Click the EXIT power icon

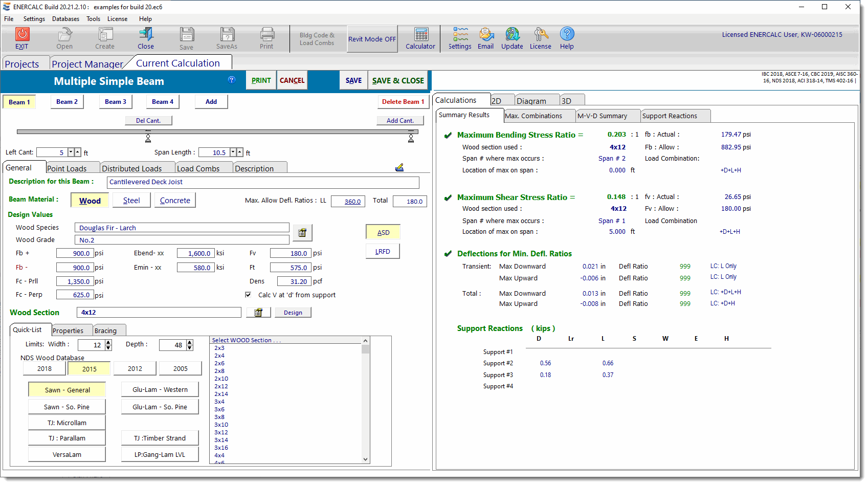click(22, 35)
